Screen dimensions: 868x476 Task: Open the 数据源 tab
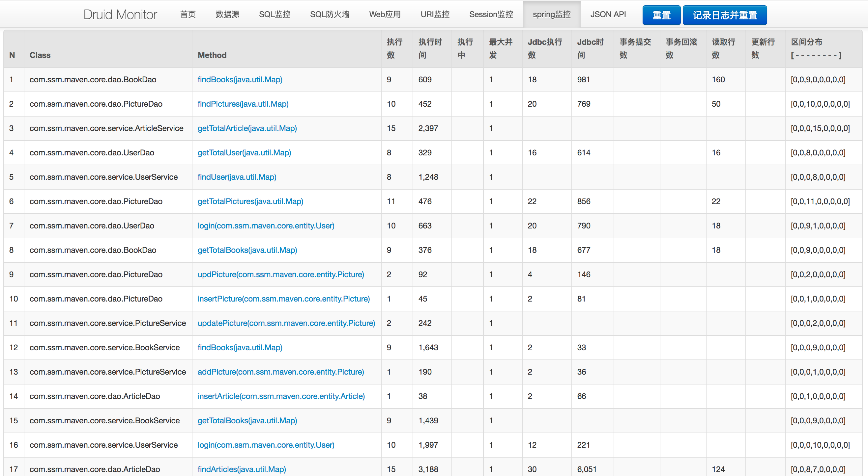tap(227, 14)
